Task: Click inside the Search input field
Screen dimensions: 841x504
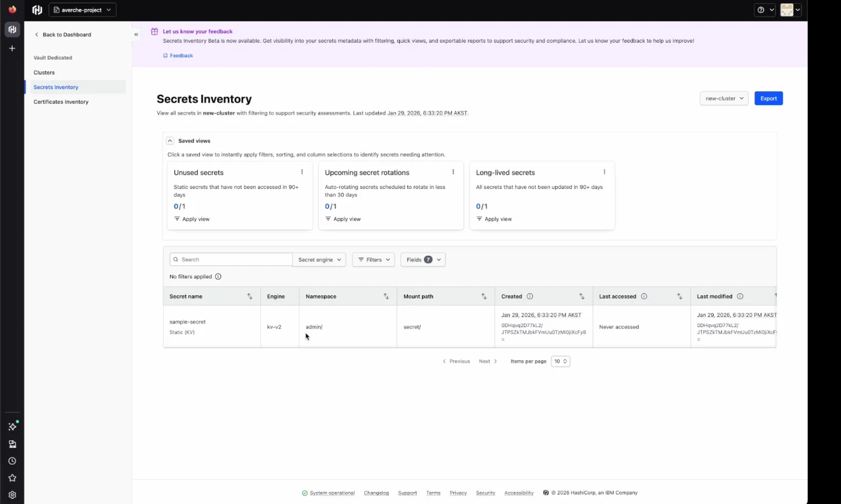Action: [x=230, y=259]
